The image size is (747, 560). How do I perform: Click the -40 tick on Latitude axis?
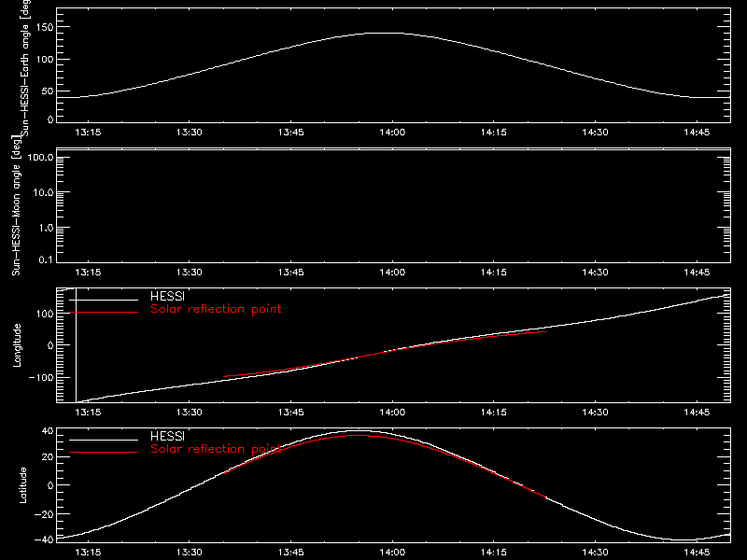click(44, 540)
